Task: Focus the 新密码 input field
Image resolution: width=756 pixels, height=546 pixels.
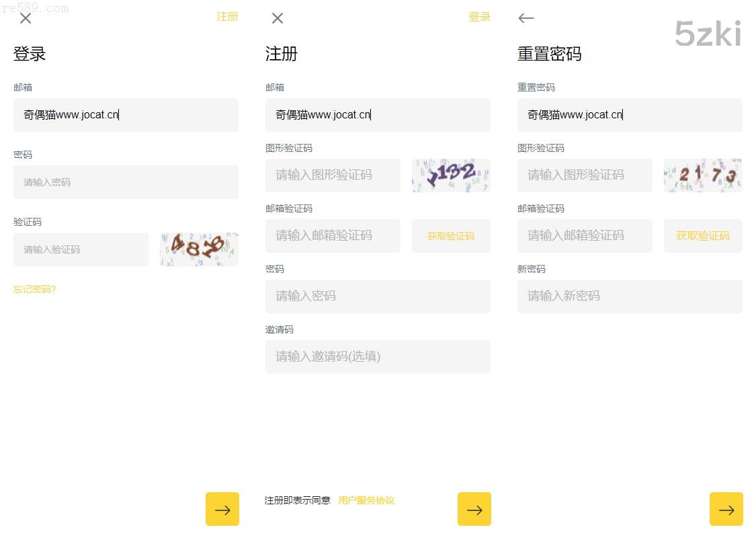Action: tap(630, 297)
